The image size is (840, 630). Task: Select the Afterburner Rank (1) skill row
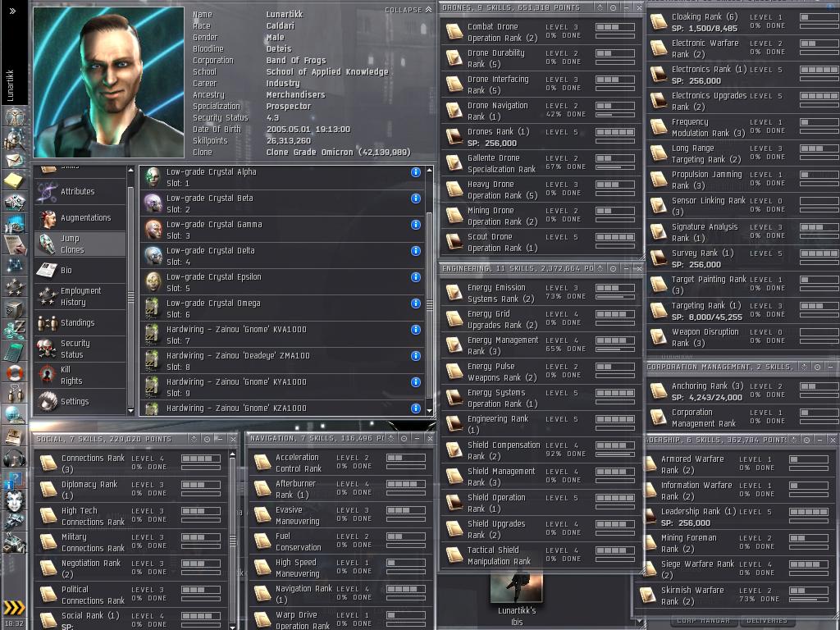[x=340, y=489]
